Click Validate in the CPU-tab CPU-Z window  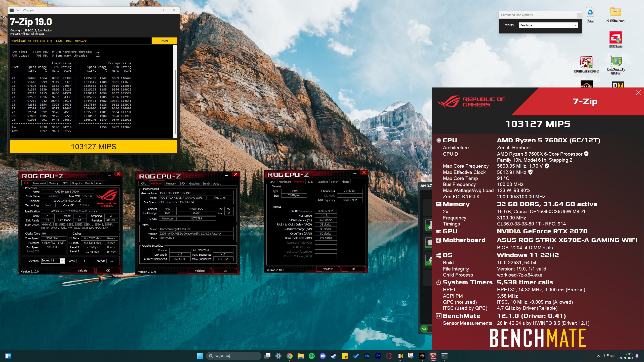[x=83, y=270]
